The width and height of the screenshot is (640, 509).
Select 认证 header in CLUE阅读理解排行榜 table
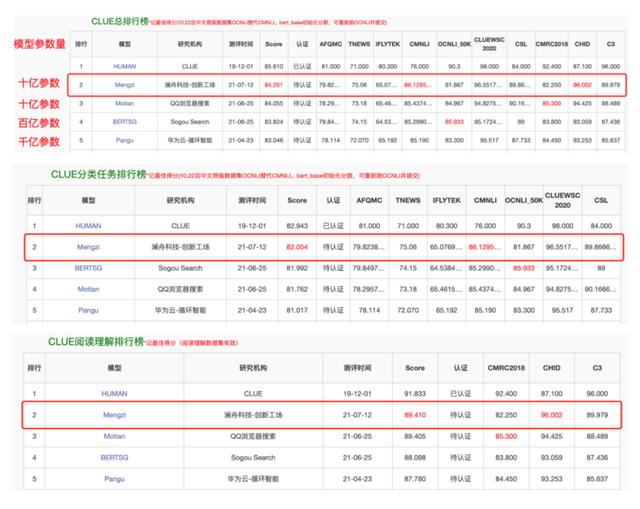point(460,368)
